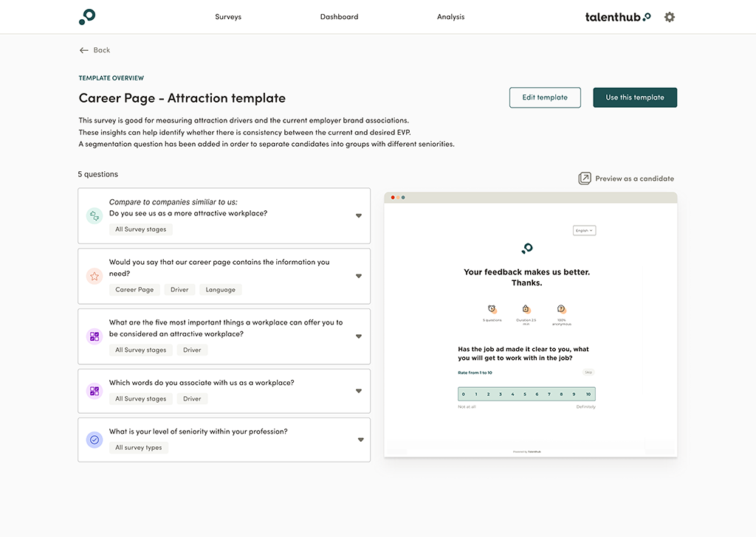This screenshot has height=537, width=756.
Task: Click the Preview as a candidate icon
Action: pyautogui.click(x=585, y=179)
